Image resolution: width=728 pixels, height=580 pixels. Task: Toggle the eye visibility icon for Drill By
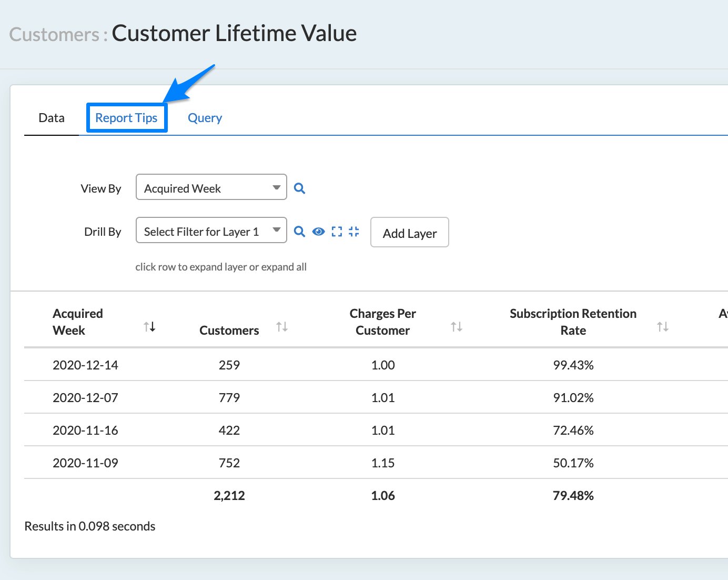click(318, 232)
